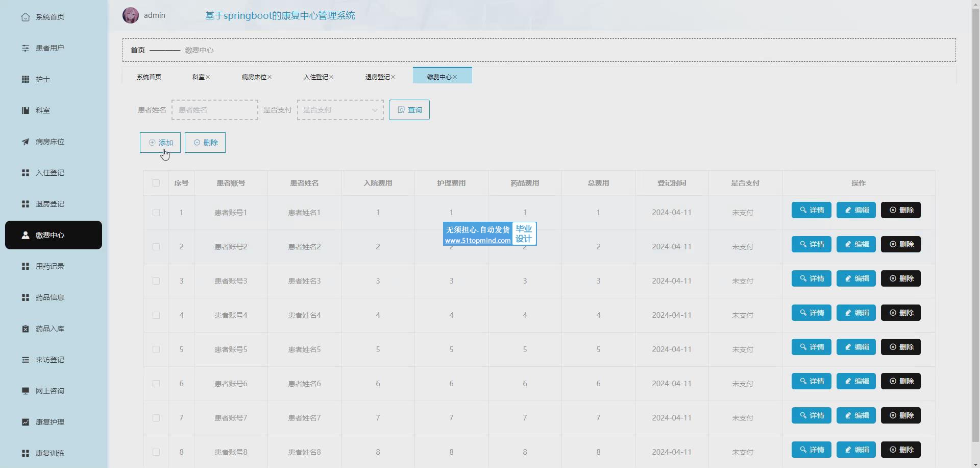Tick the checkbox for row 患者账号8

(x=156, y=452)
